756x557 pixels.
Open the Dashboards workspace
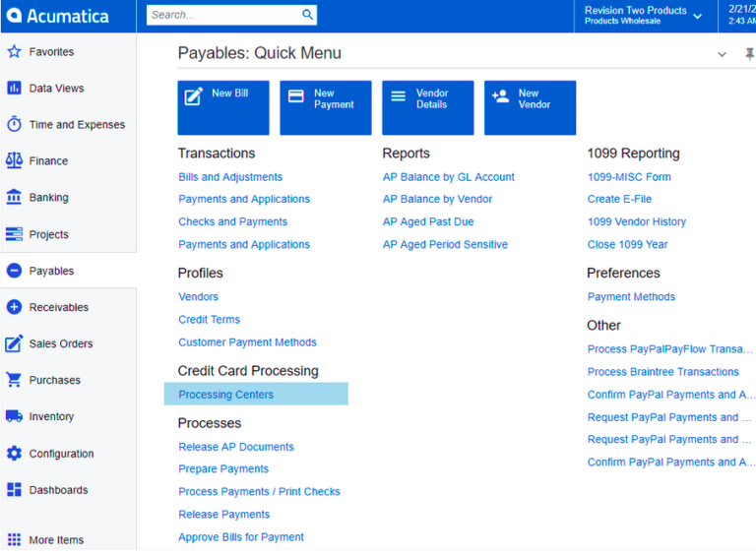coord(58,490)
